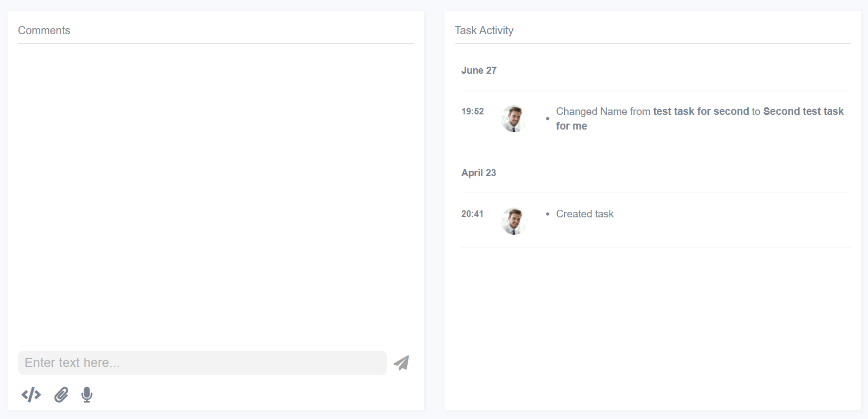This screenshot has width=868, height=419.
Task: Open user avatar beside 20:41 entry
Action: click(513, 221)
